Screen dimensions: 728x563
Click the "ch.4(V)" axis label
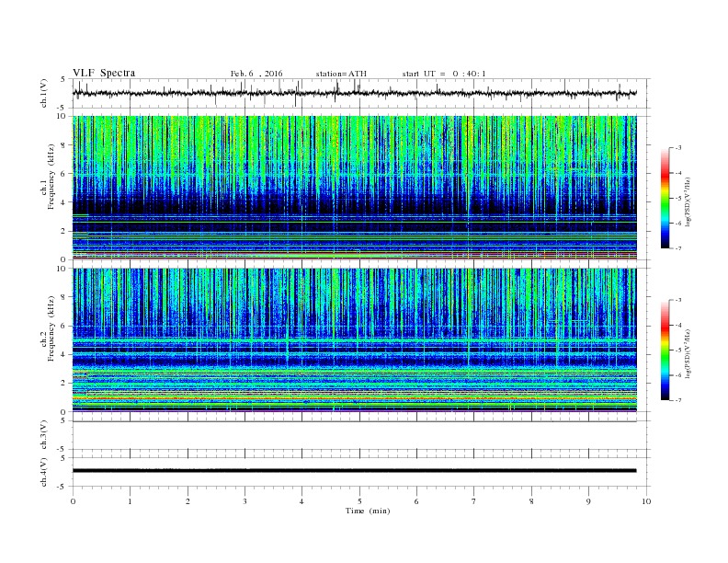(x=44, y=472)
